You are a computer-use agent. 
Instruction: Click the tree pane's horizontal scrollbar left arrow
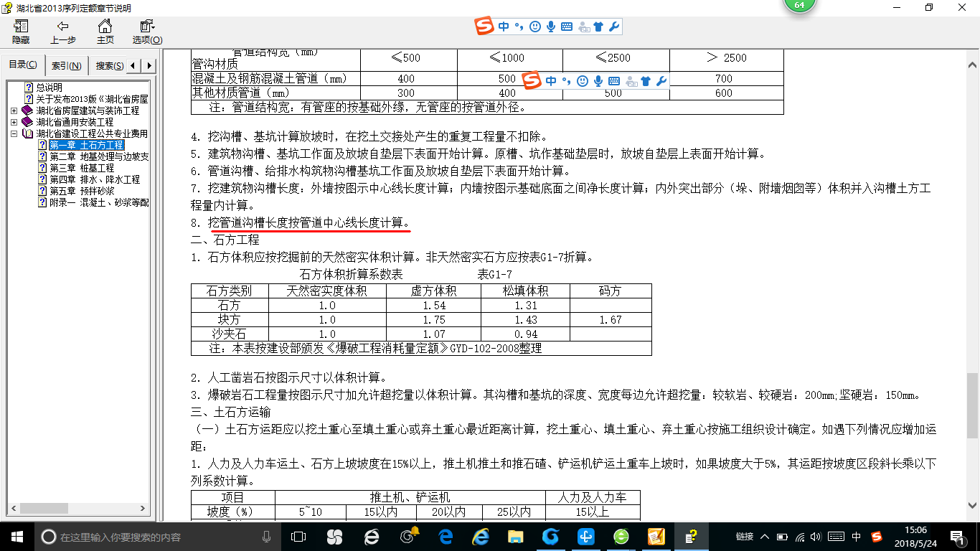(x=13, y=509)
